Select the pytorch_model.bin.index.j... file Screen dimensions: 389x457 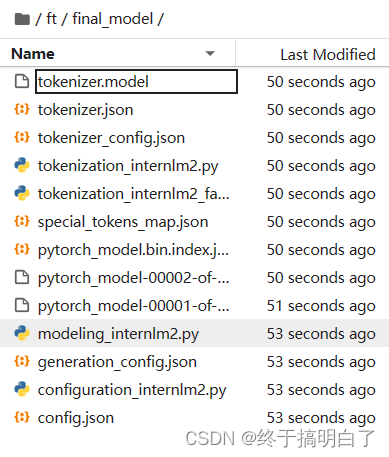(x=194, y=250)
